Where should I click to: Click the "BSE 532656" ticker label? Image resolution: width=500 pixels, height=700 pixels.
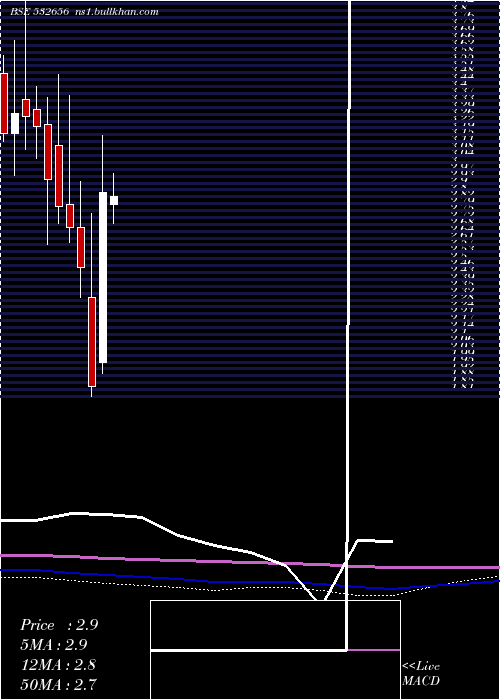[x=39, y=12]
